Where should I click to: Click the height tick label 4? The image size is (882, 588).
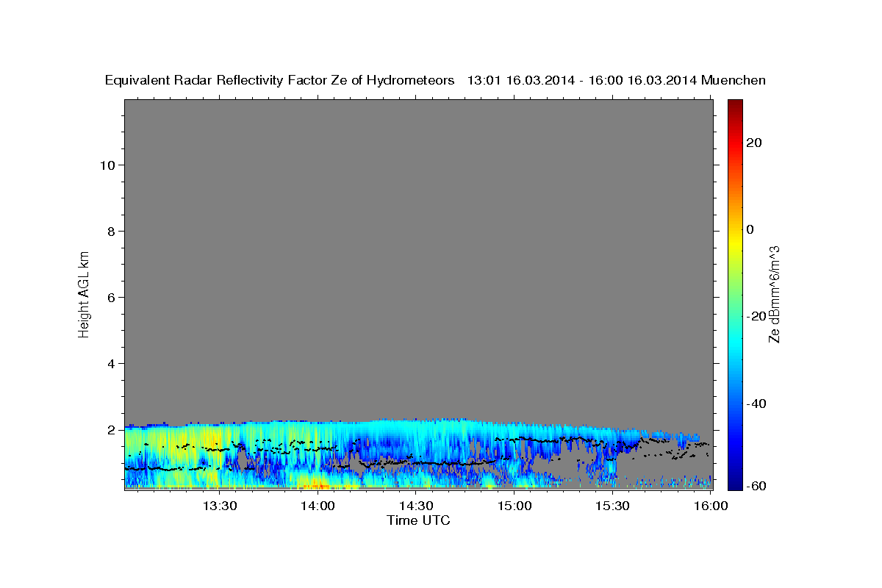(111, 364)
